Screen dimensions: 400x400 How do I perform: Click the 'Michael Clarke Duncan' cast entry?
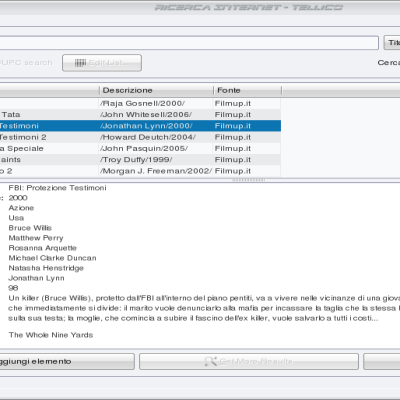(x=52, y=258)
